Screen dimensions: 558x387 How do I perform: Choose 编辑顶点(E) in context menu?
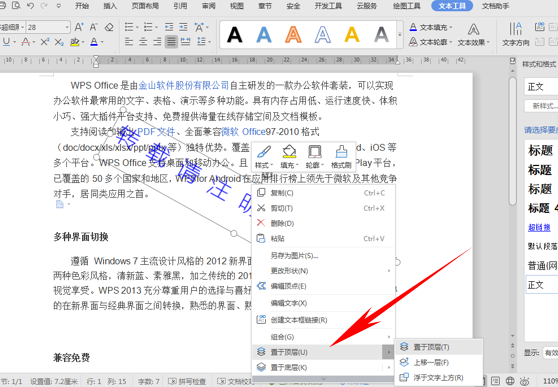pos(323,286)
